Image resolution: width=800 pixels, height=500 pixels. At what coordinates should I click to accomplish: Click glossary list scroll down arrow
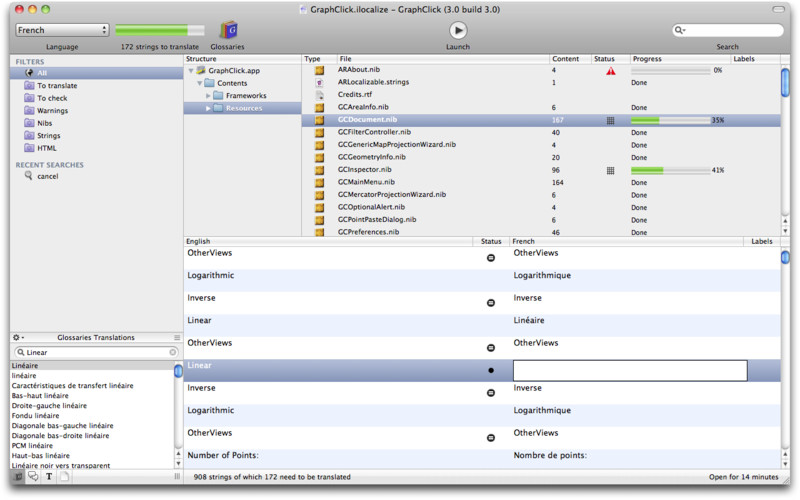point(178,464)
